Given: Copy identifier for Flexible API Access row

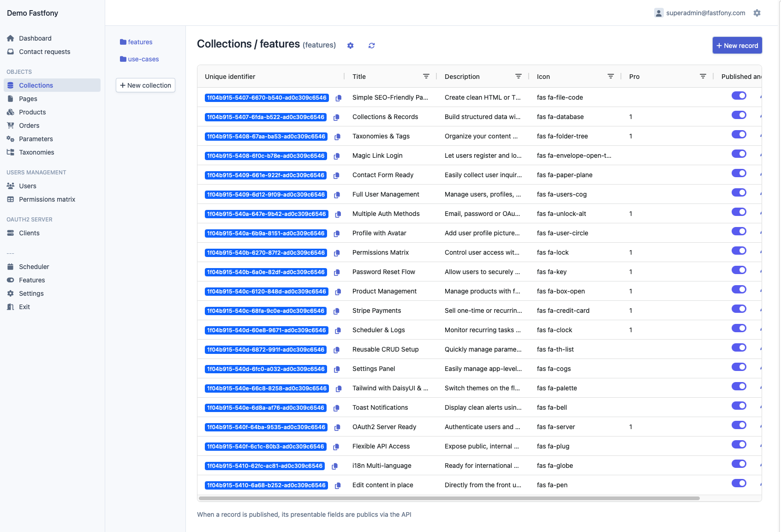Looking at the screenshot, I should pyautogui.click(x=336, y=447).
